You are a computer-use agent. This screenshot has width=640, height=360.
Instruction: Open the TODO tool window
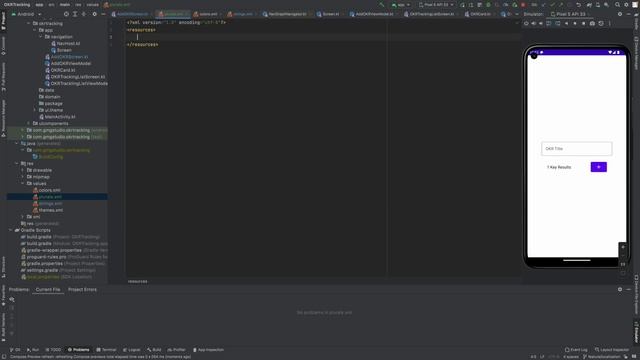point(53,350)
